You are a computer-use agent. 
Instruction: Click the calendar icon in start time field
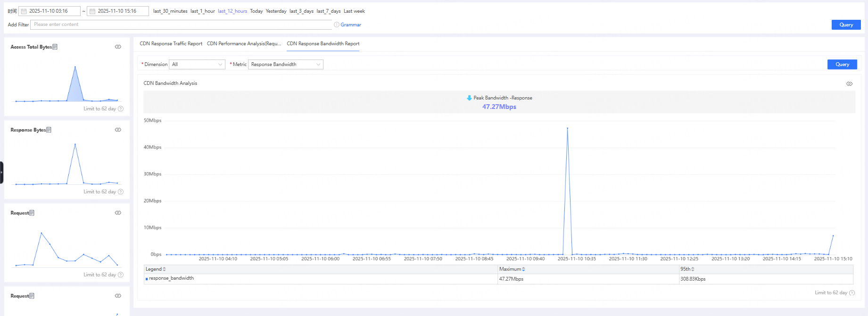coord(24,11)
